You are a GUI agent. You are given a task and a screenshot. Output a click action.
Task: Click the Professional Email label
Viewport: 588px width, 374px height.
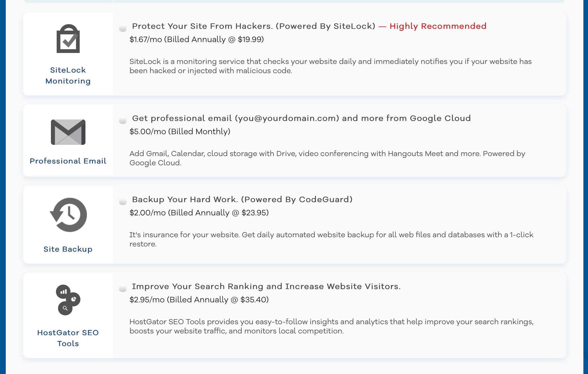68,161
